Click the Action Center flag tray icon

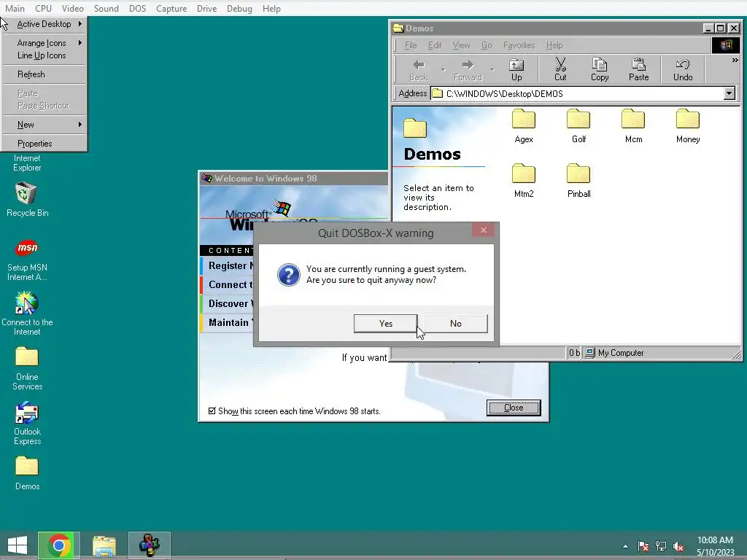[643, 546]
